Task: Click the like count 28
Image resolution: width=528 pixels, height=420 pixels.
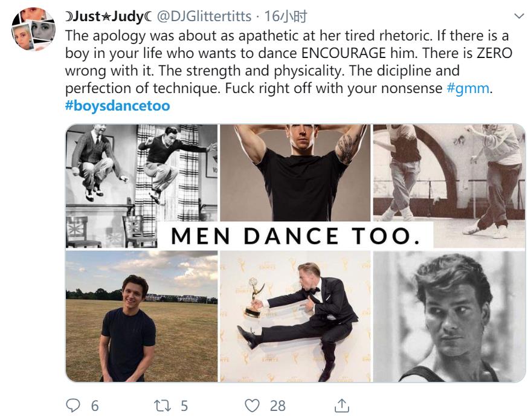Action: click(278, 405)
